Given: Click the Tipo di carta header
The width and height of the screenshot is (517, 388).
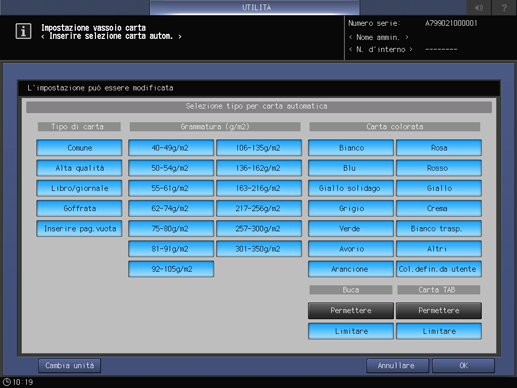Looking at the screenshot, I should (79, 127).
